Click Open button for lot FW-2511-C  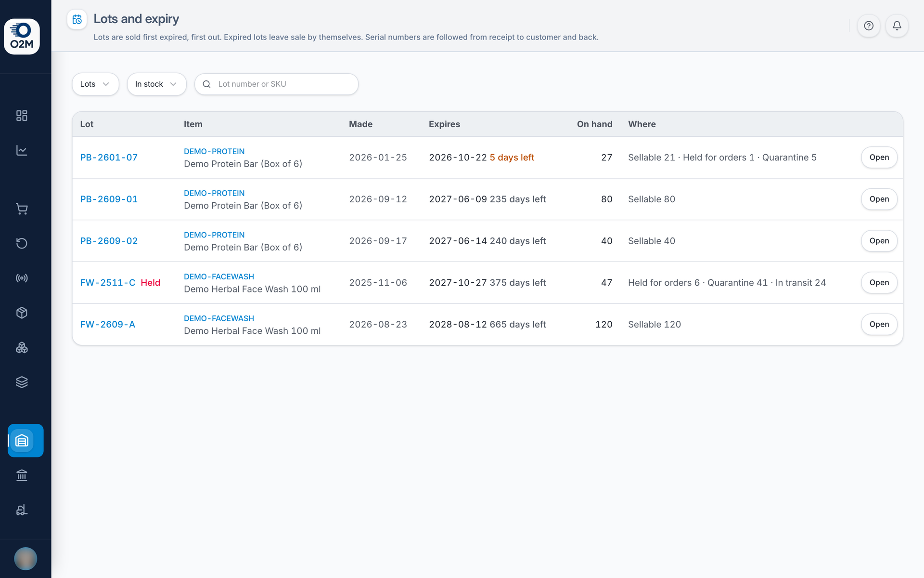pyautogui.click(x=879, y=283)
